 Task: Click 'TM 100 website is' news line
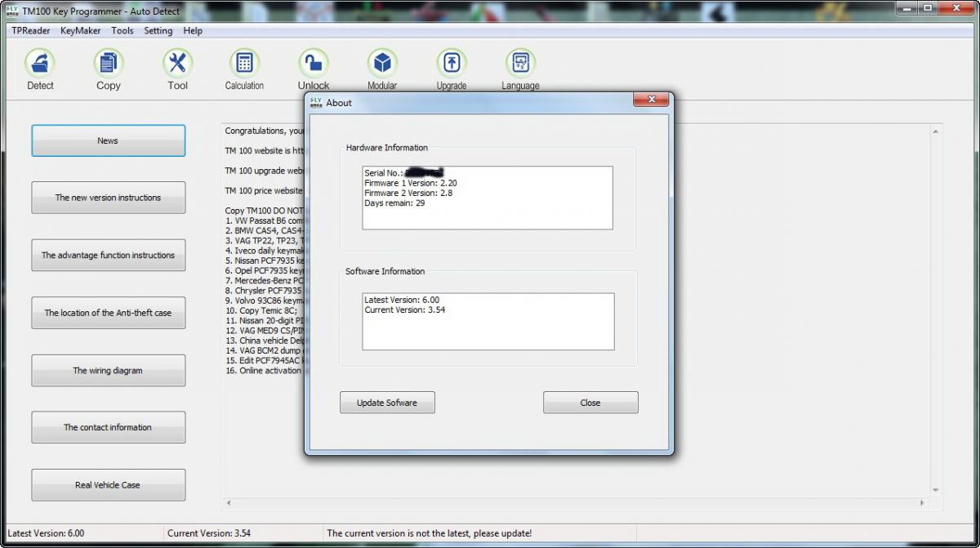tap(265, 150)
